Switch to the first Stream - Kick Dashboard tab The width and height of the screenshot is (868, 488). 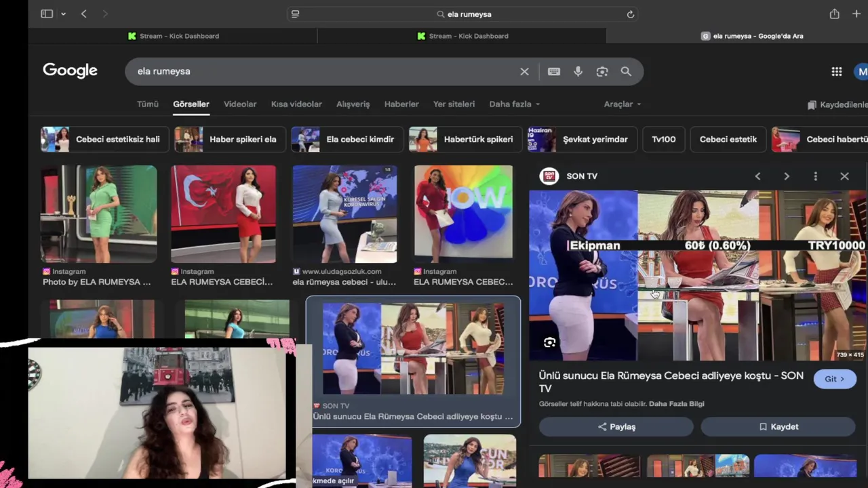[173, 36]
